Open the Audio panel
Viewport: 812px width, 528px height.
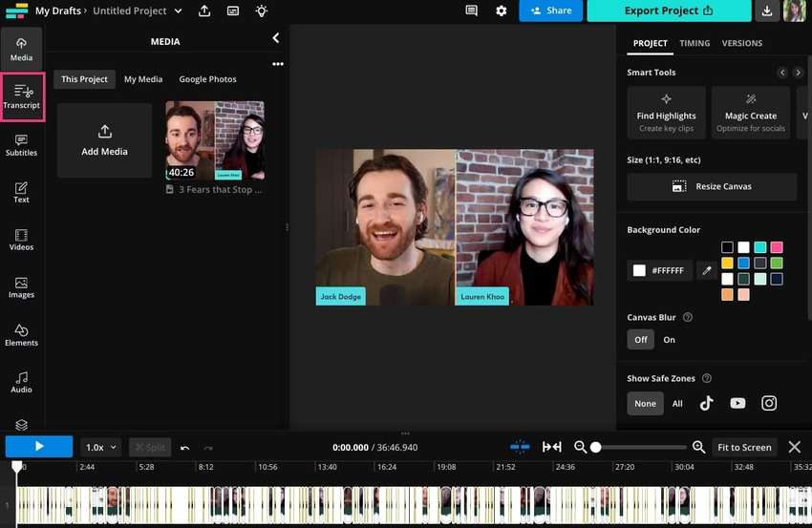21,382
